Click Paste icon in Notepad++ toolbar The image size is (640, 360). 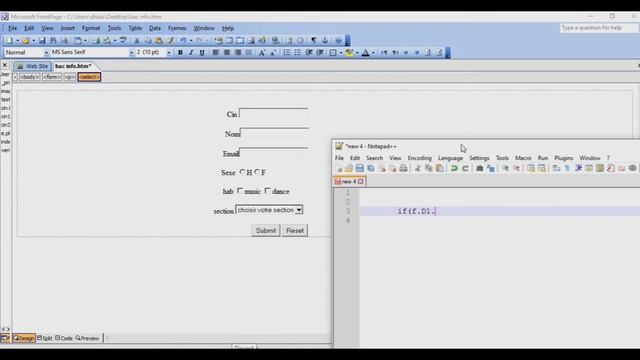point(440,168)
